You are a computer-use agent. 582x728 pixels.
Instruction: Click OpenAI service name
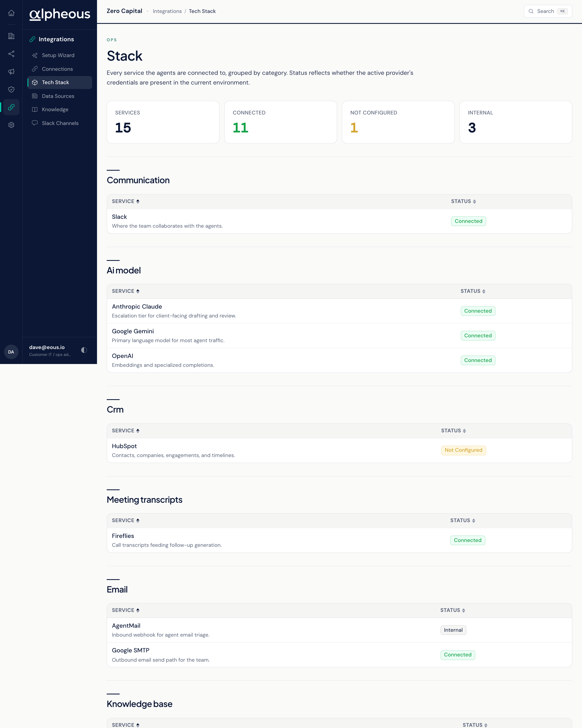point(122,356)
